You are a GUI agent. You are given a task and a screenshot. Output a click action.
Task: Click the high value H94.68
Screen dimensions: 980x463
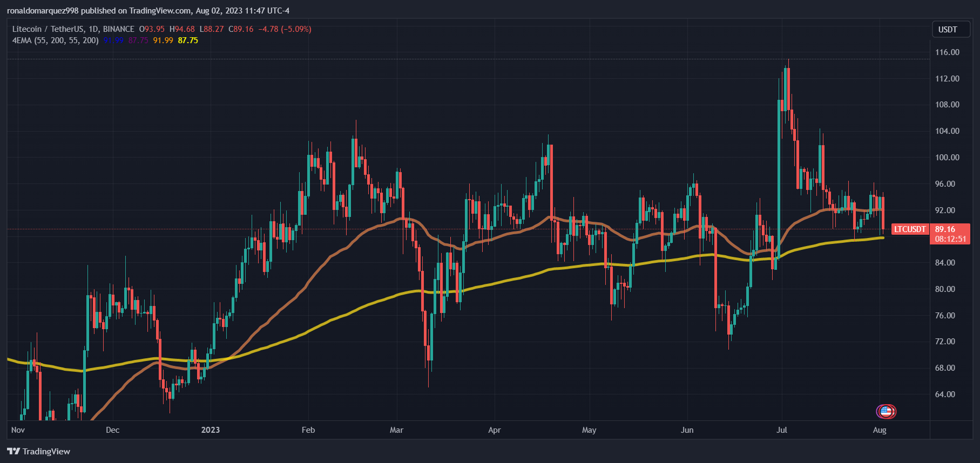pos(182,29)
